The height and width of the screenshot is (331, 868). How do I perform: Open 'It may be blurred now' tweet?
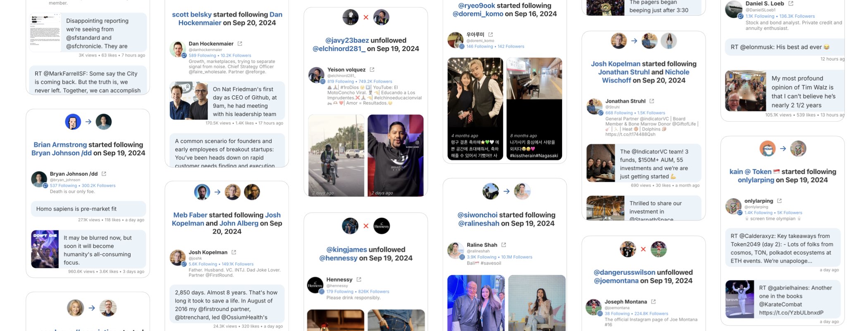click(x=88, y=249)
